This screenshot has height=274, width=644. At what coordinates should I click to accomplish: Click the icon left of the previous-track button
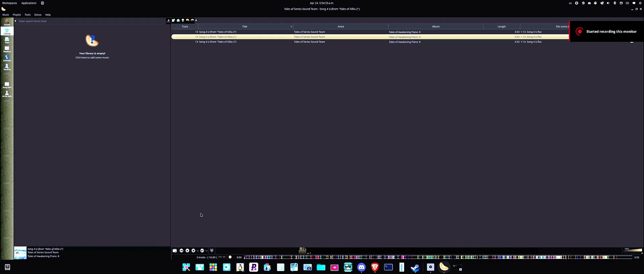coord(174,250)
